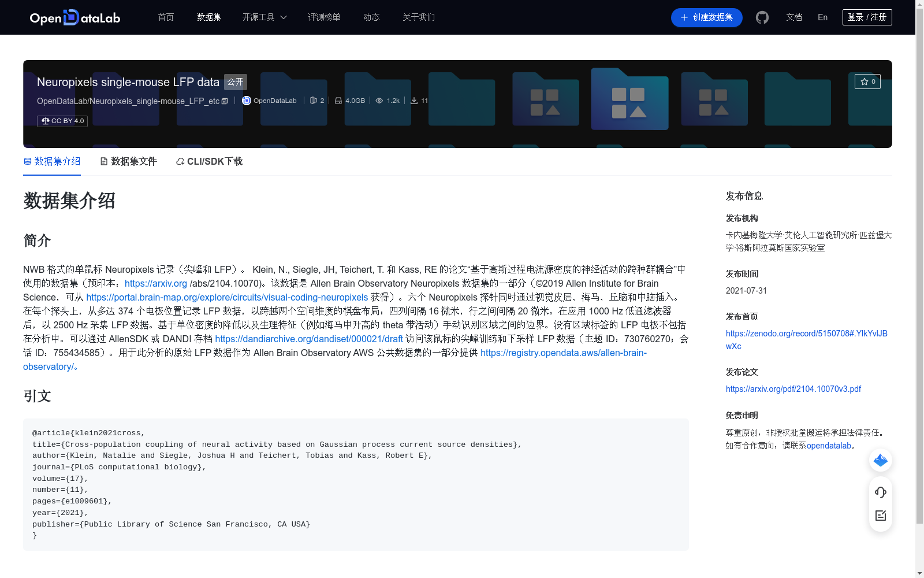The height and width of the screenshot is (578, 924).
Task: Click the 1.2k views eye icon
Action: (379, 101)
